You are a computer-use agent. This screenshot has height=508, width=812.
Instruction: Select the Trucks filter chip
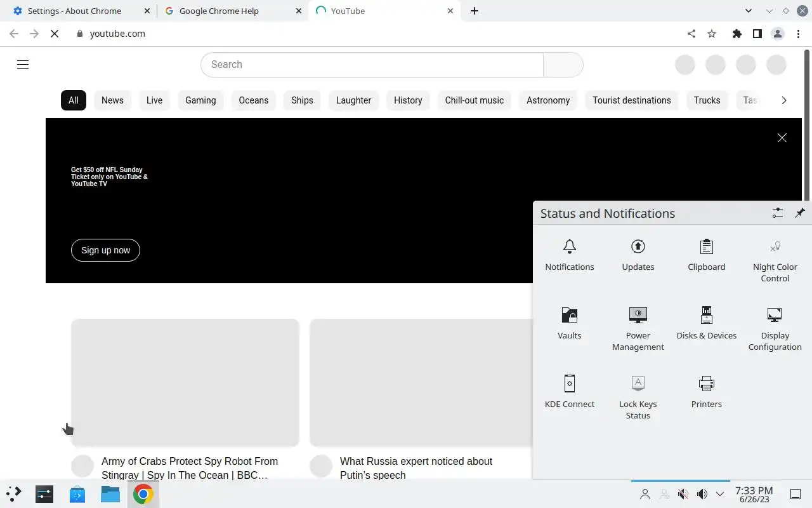[x=707, y=100]
